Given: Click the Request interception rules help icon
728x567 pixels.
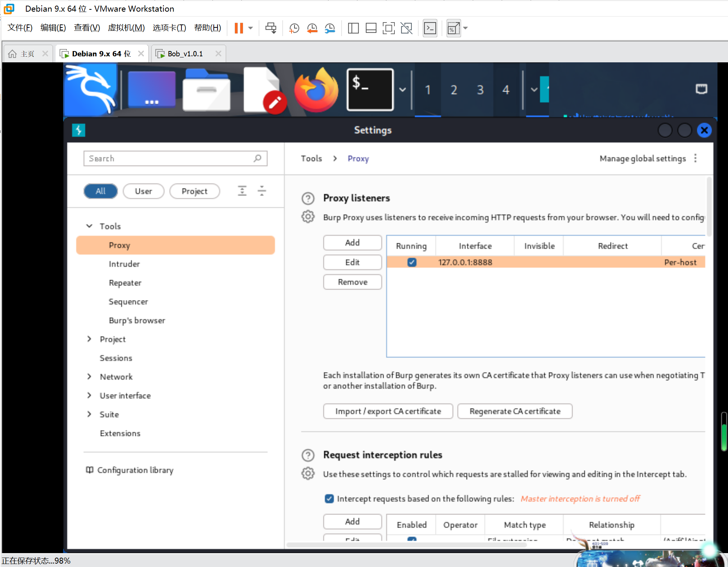Looking at the screenshot, I should point(308,455).
